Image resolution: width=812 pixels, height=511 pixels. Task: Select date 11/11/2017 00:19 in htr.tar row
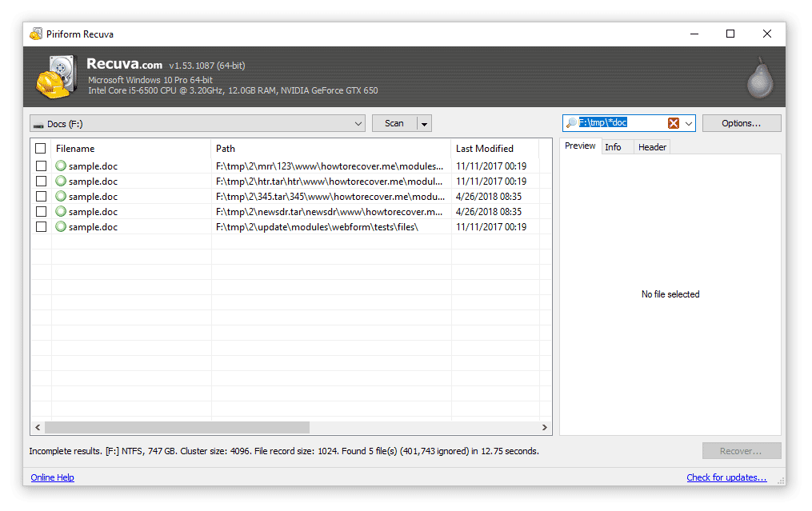point(491,182)
